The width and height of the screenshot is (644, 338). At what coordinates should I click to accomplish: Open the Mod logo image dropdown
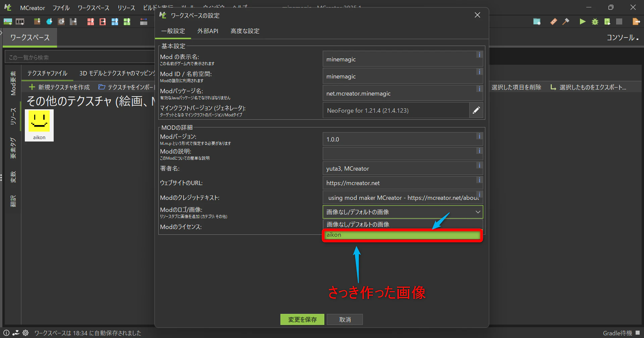(403, 212)
